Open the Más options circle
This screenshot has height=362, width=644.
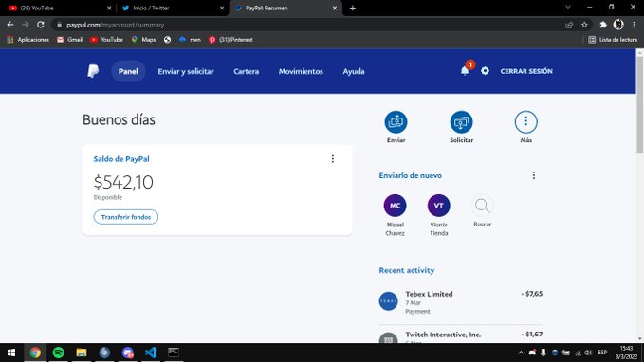click(x=526, y=122)
